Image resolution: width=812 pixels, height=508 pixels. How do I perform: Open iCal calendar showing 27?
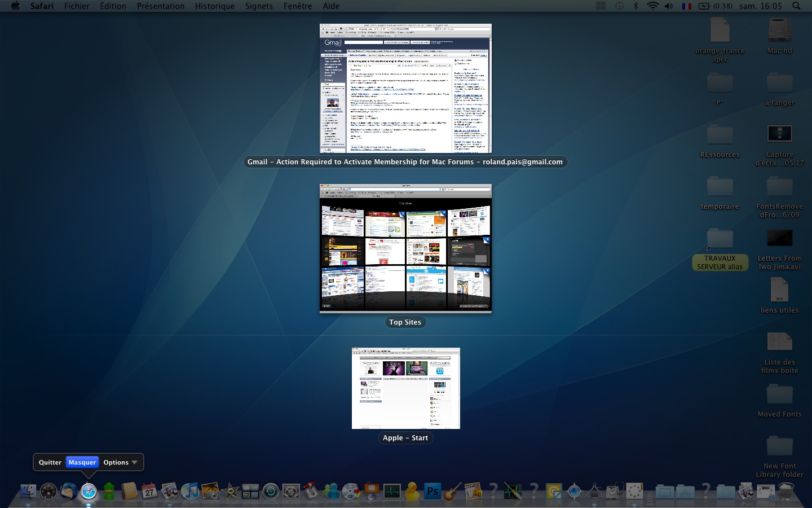pyautogui.click(x=149, y=492)
